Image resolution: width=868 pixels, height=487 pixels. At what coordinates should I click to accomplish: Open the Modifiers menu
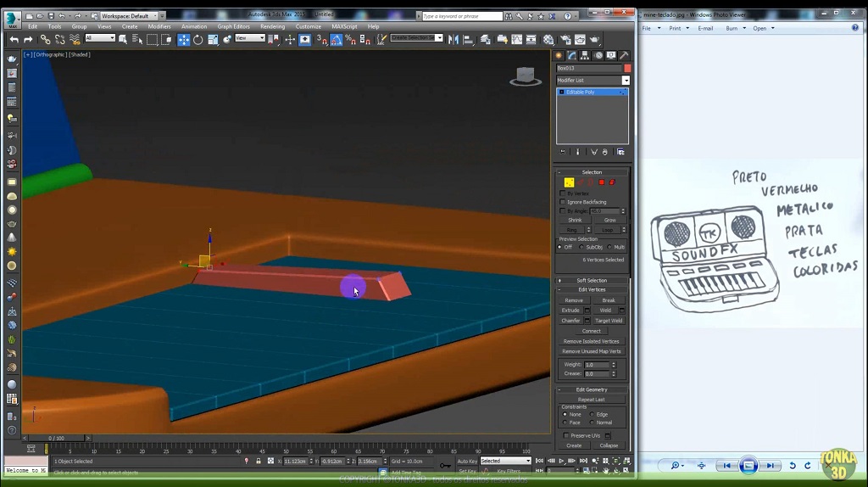(x=159, y=26)
